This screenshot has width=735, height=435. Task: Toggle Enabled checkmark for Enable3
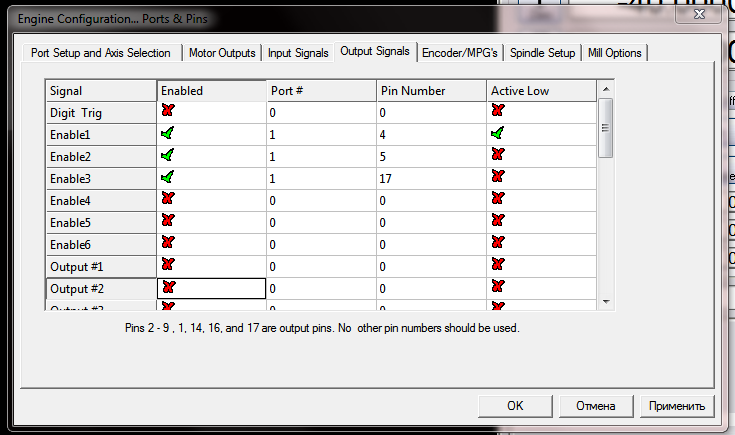click(167, 177)
